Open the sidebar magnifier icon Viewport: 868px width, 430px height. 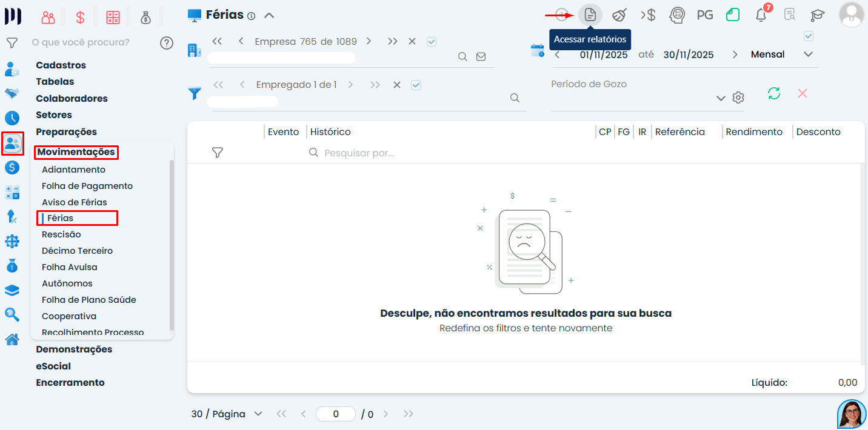[x=12, y=314]
